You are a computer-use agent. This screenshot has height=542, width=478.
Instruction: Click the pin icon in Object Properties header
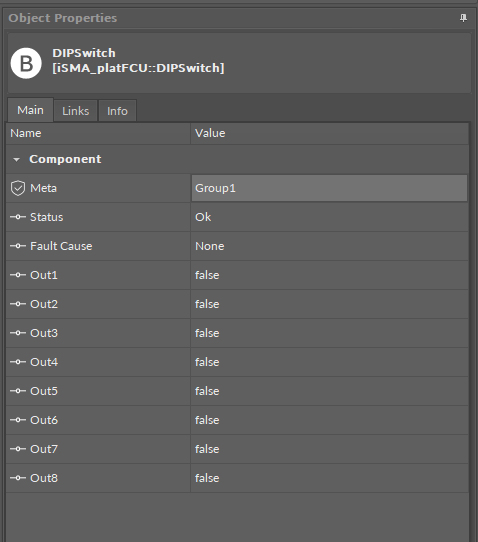[463, 18]
